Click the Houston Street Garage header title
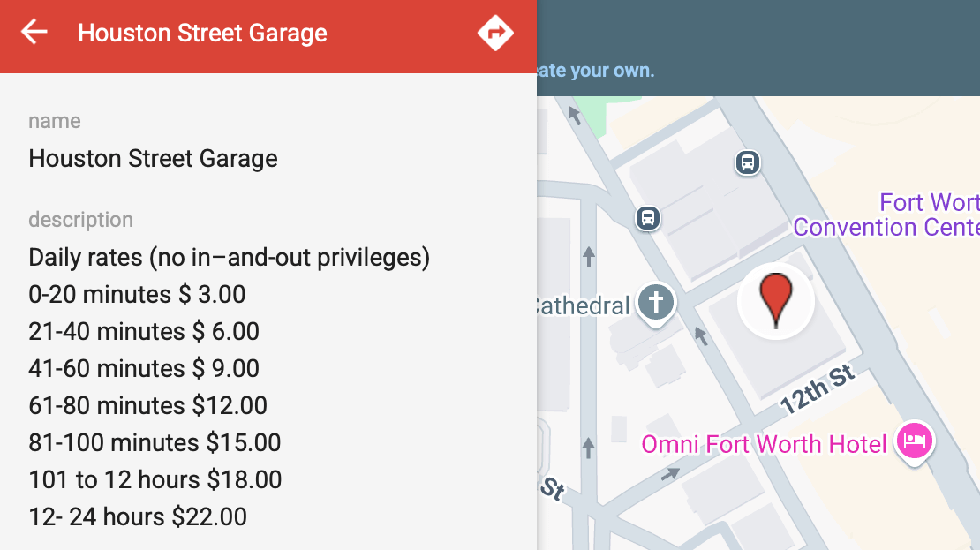 [x=202, y=34]
